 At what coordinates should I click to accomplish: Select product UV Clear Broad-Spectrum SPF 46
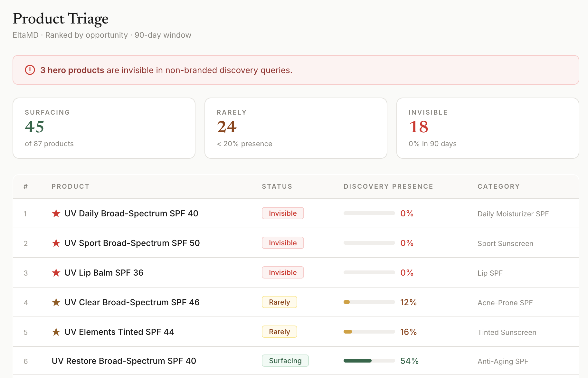pyautogui.click(x=132, y=302)
